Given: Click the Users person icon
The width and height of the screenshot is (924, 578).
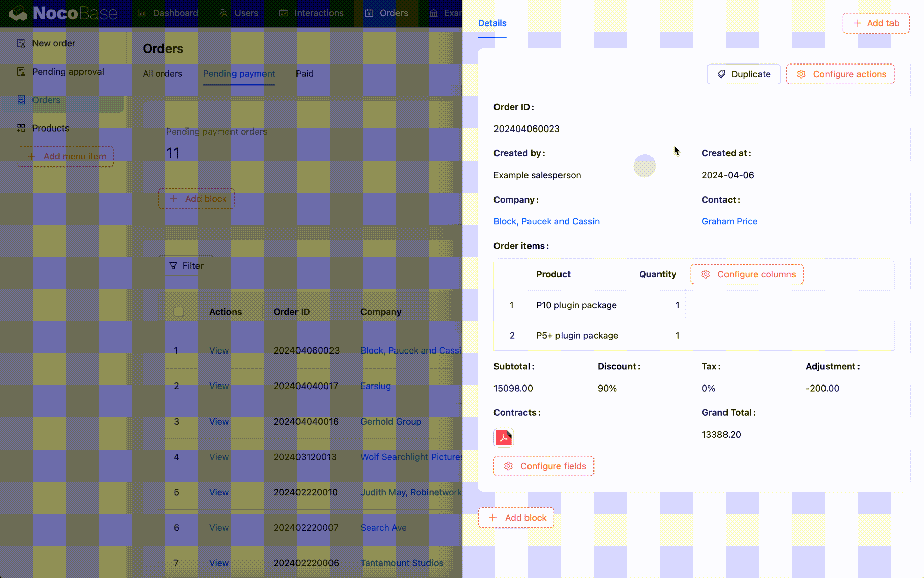Looking at the screenshot, I should [x=223, y=13].
